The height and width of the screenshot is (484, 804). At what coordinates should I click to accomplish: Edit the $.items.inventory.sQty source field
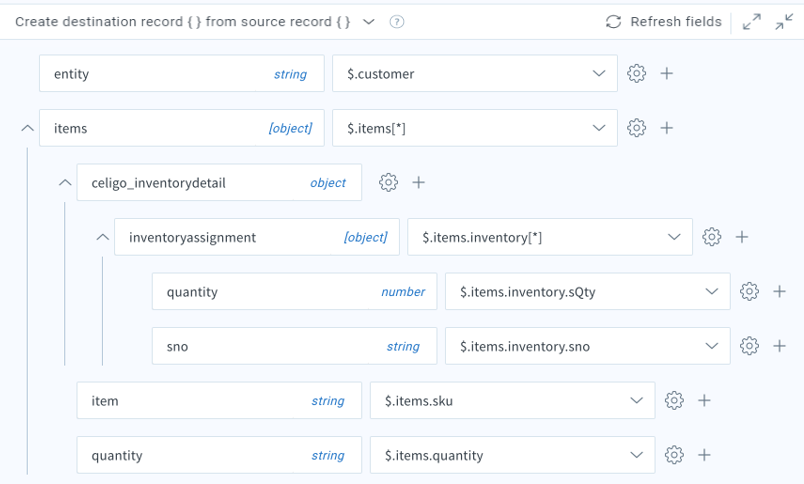click(588, 292)
